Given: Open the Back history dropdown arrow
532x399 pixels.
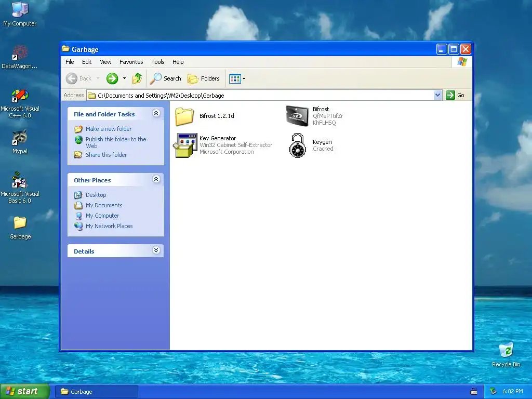Looking at the screenshot, I should [98, 78].
